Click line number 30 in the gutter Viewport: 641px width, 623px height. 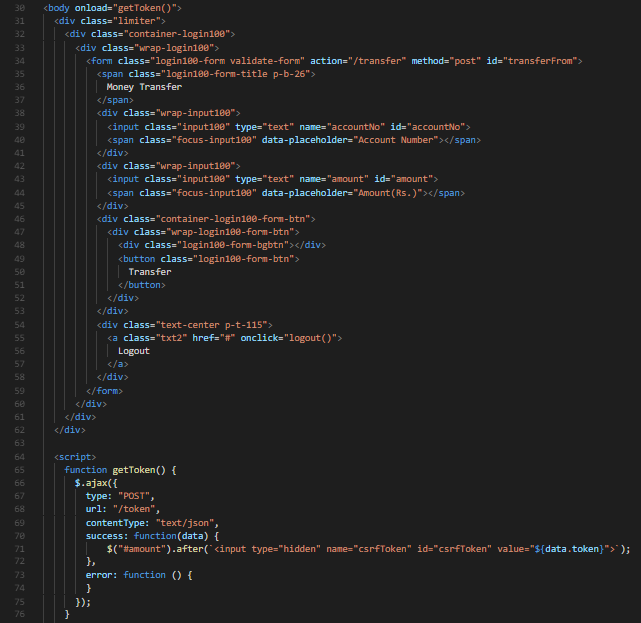(19, 8)
